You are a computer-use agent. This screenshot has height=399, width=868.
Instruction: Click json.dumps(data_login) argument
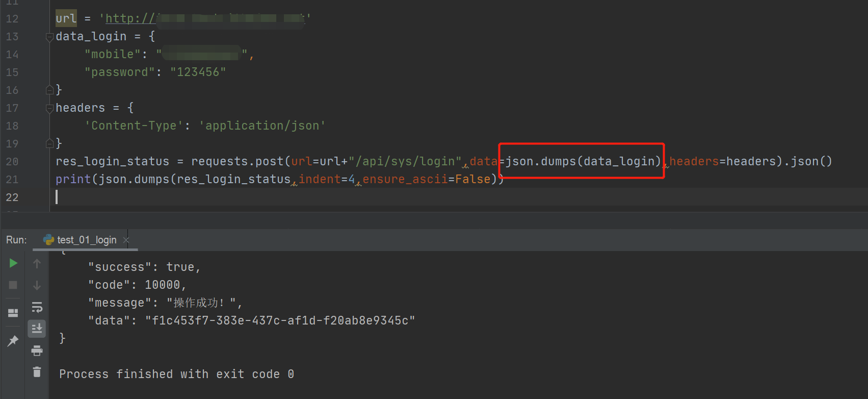click(x=583, y=162)
